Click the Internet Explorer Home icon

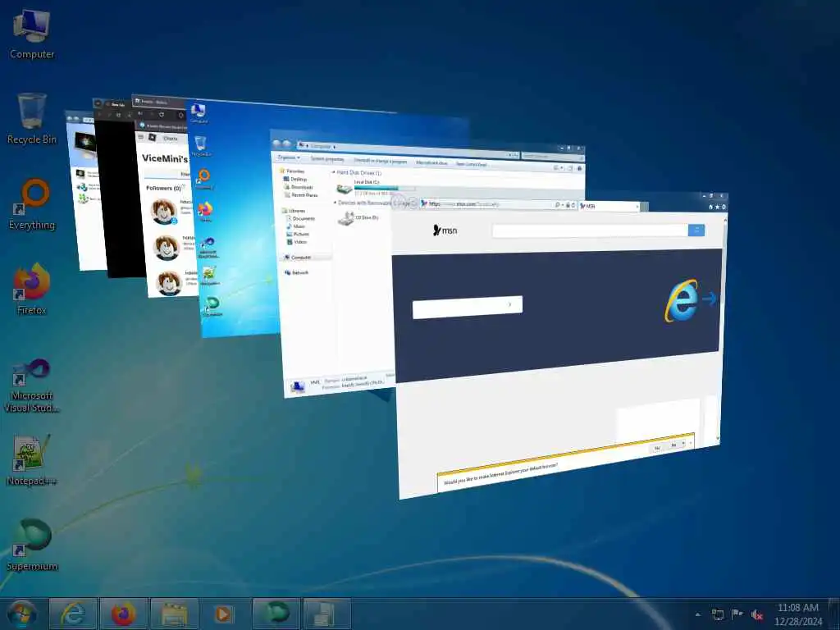tap(711, 207)
